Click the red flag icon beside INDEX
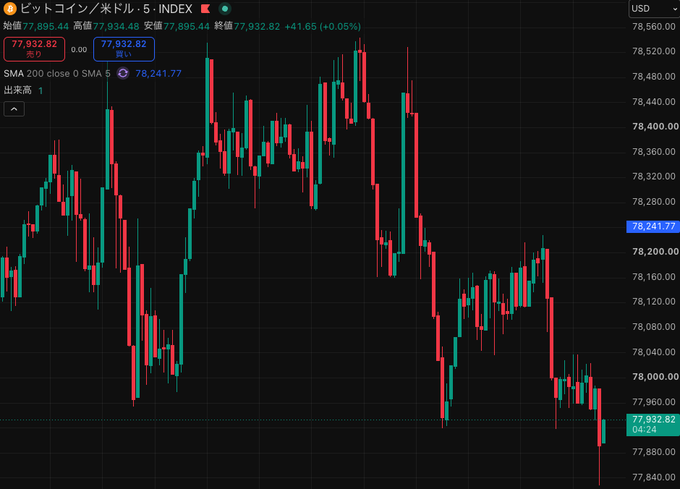680x489 pixels. (x=206, y=9)
